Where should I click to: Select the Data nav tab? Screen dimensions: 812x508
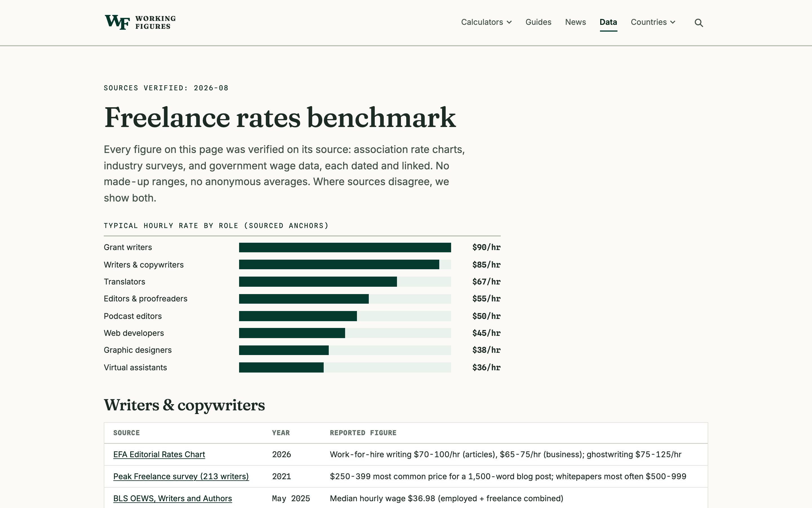coord(608,22)
